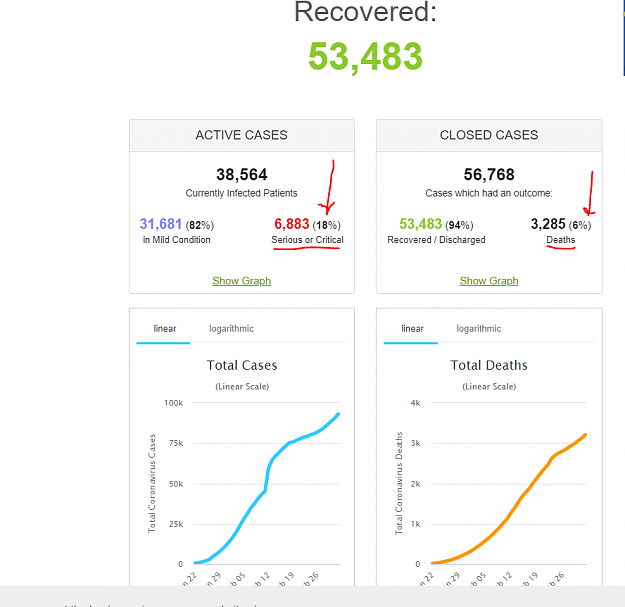Image resolution: width=625 pixels, height=607 pixels.
Task: Click the Total Cases chart title
Action: click(x=242, y=365)
